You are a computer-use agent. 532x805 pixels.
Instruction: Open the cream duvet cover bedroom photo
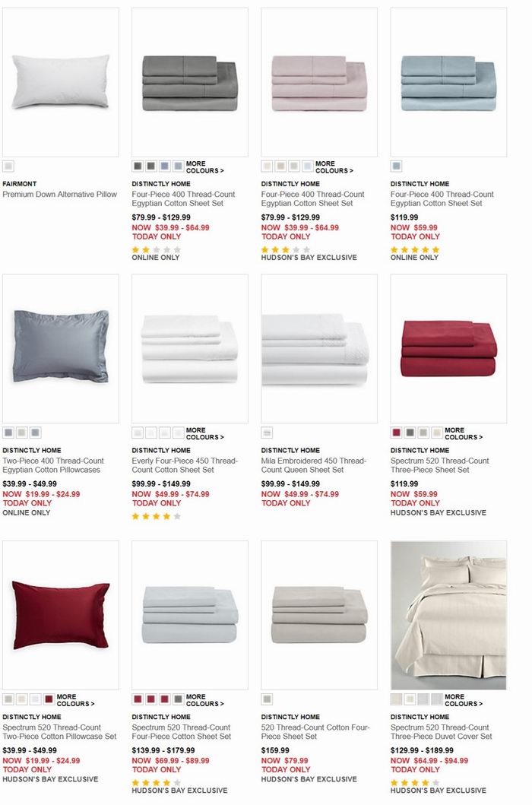(448, 615)
